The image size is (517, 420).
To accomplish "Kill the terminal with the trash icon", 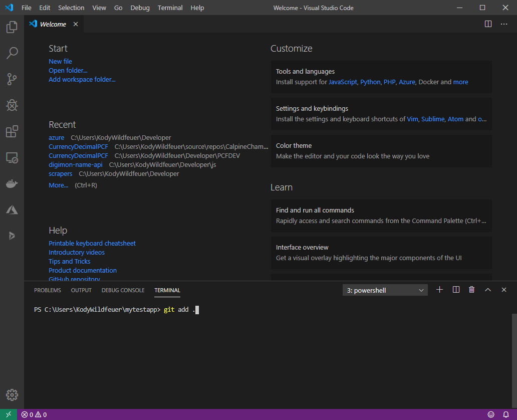I will click(471, 289).
